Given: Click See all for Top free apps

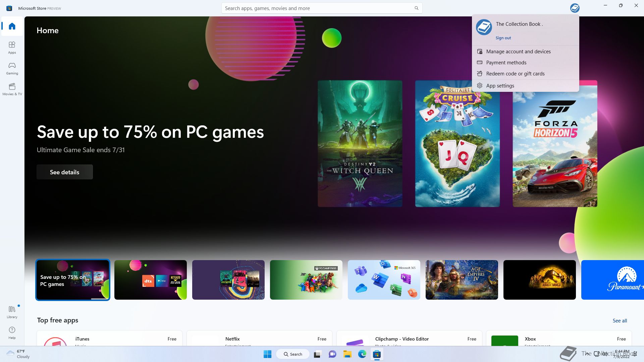Looking at the screenshot, I should [620, 320].
